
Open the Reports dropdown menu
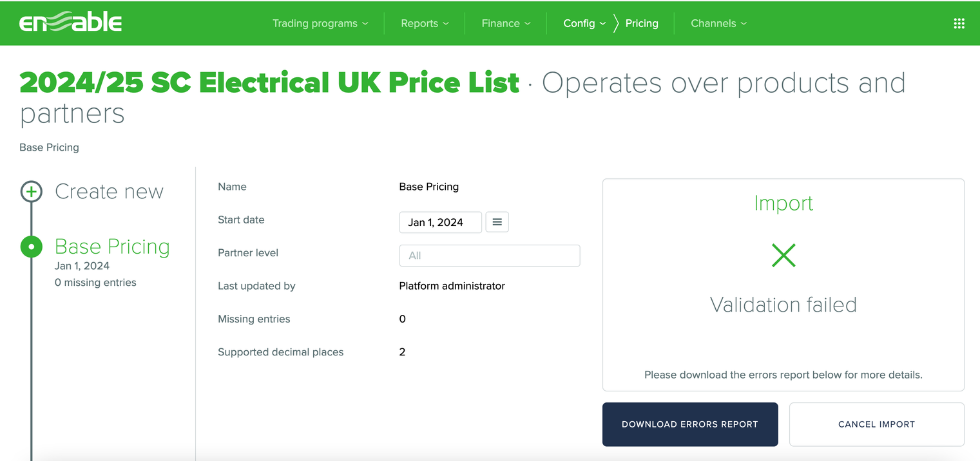tap(425, 24)
